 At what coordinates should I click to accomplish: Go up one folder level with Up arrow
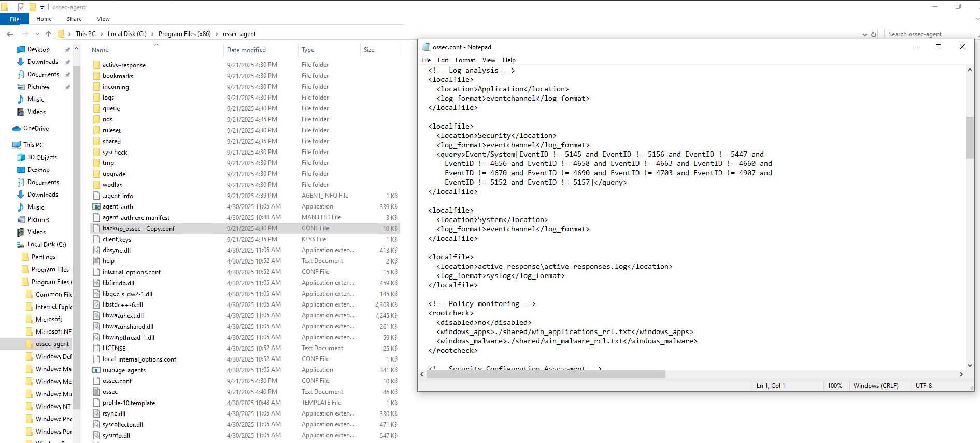pos(48,34)
